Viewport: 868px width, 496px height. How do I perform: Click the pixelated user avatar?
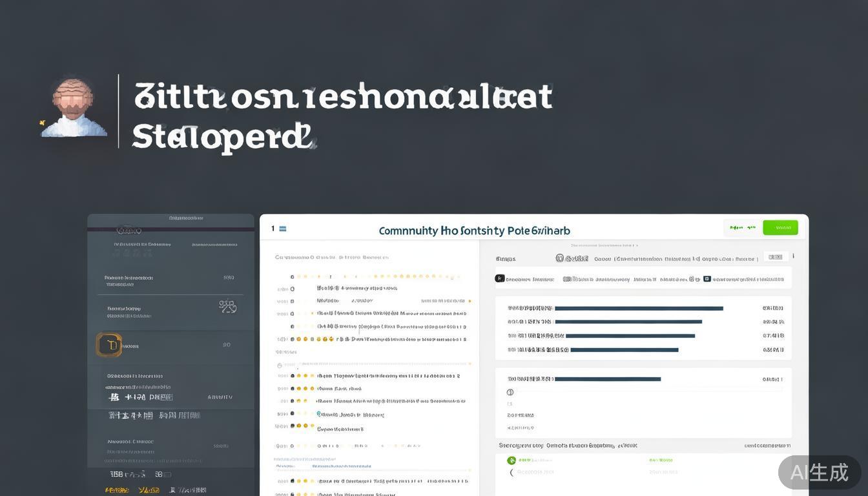[x=74, y=108]
